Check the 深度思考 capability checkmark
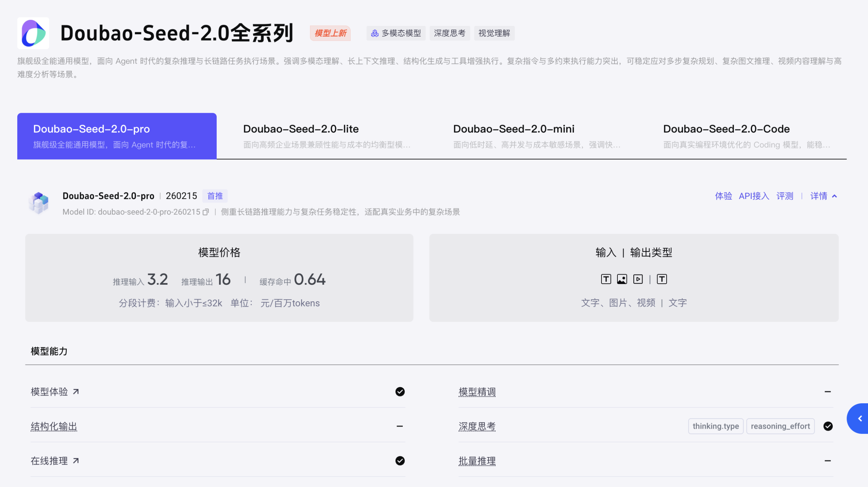868x487 pixels. (828, 426)
